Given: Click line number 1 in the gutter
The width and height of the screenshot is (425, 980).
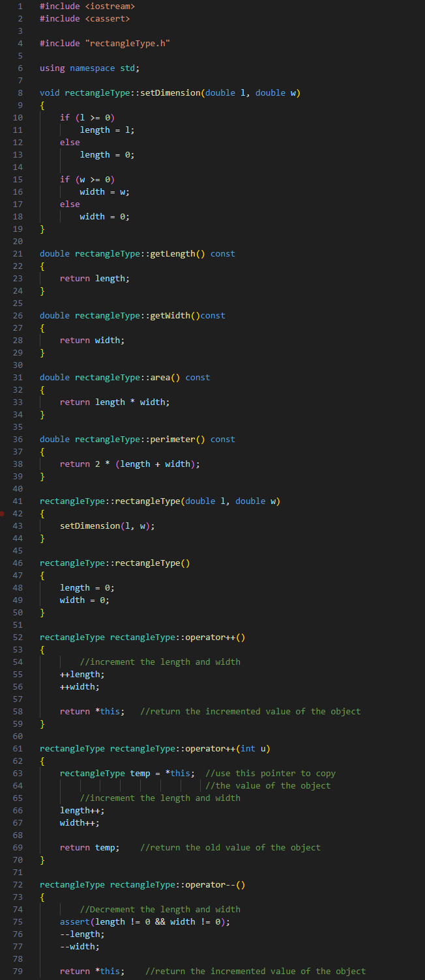Looking at the screenshot, I should 20,6.
